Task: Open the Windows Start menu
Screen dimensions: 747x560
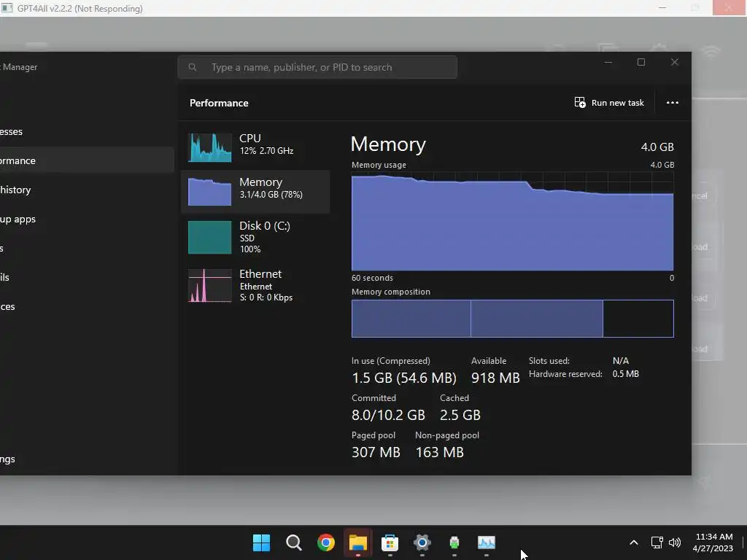Action: point(261,542)
